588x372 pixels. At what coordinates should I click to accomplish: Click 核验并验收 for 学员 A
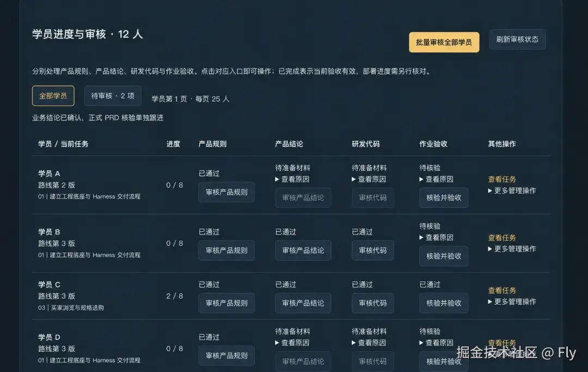point(444,197)
